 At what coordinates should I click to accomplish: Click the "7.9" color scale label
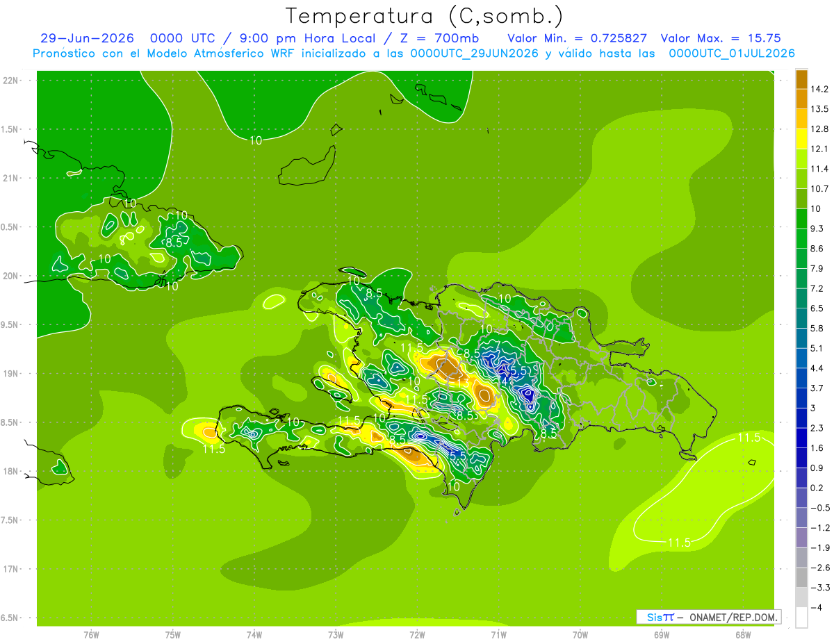tap(817, 268)
